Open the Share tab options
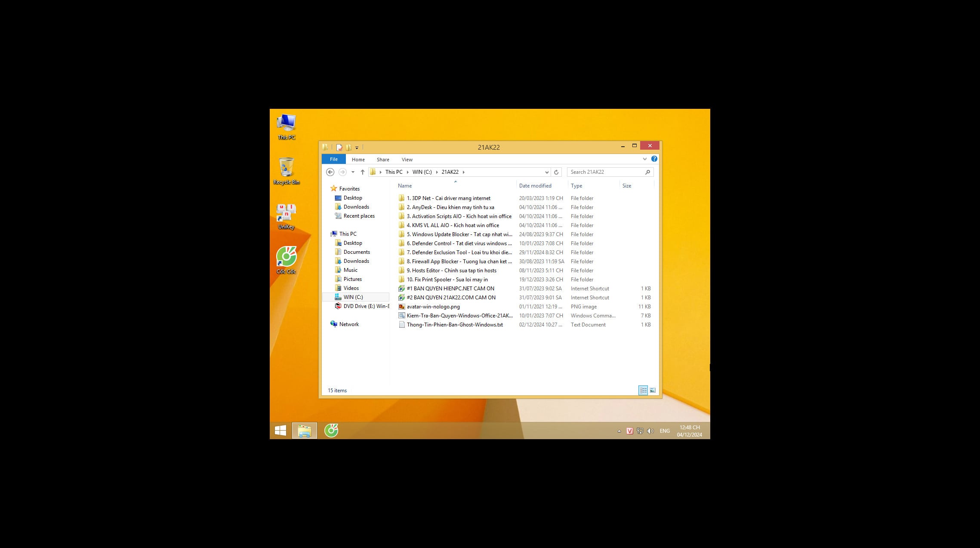The width and height of the screenshot is (980, 548). (383, 160)
